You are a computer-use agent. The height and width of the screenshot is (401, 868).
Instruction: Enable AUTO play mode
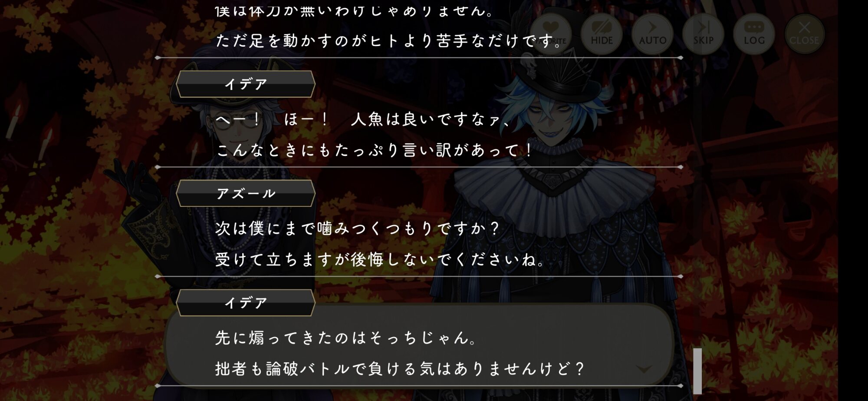point(652,33)
